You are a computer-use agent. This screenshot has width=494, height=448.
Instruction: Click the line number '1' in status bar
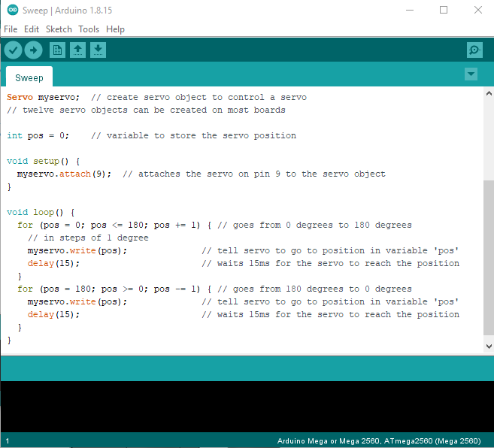click(x=8, y=441)
